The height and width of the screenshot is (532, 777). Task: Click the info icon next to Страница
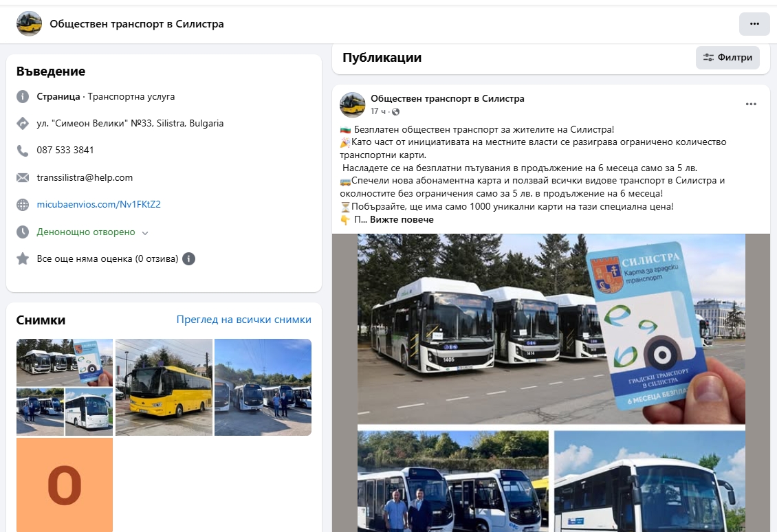point(23,97)
